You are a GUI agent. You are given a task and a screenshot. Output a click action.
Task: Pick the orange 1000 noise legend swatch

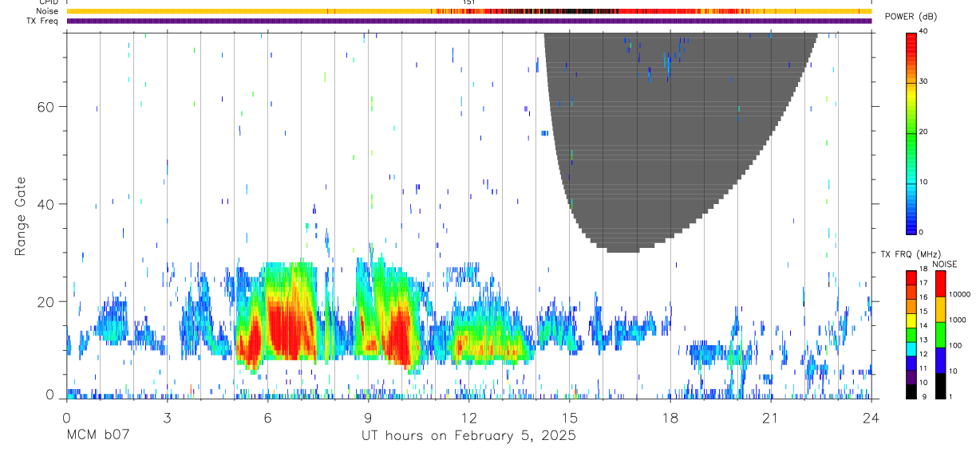[940, 309]
